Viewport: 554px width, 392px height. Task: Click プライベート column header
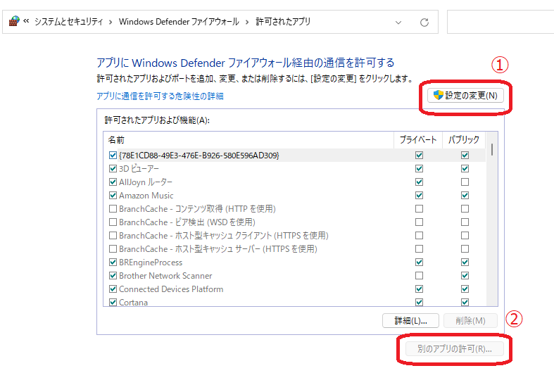click(418, 140)
